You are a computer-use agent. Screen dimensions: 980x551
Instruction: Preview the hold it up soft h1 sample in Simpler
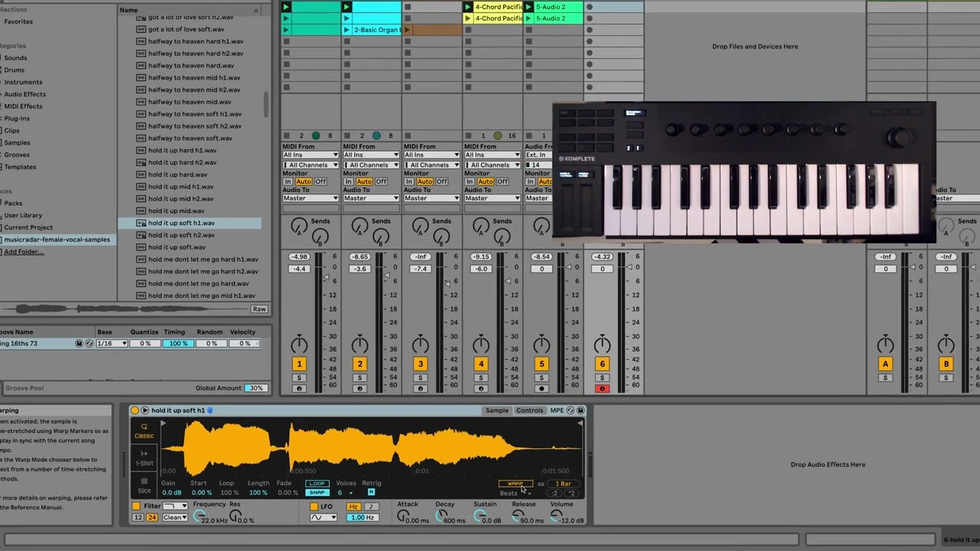145,411
